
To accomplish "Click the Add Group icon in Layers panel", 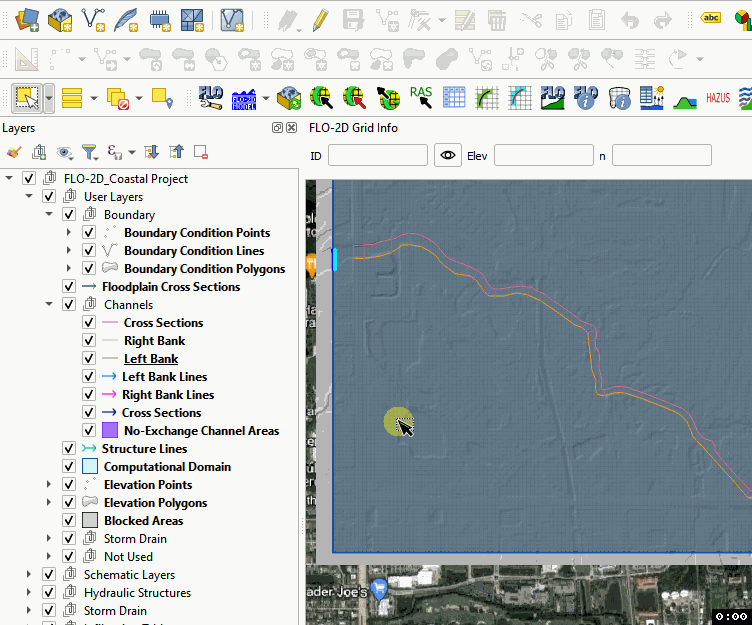I will point(39,152).
